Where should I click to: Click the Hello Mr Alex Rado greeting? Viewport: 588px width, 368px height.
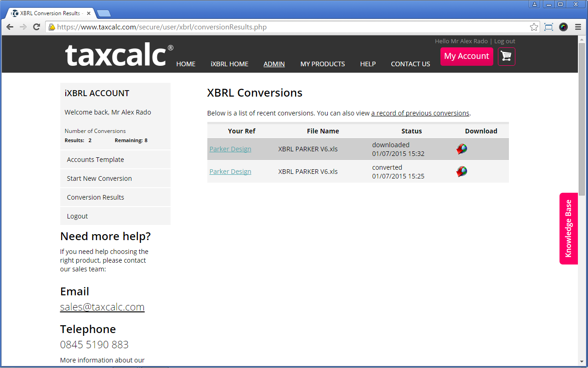[461, 41]
